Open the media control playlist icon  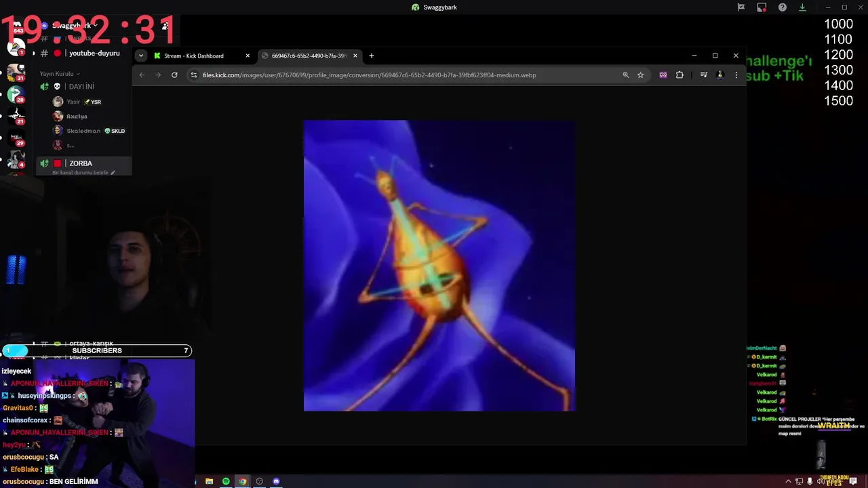704,75
